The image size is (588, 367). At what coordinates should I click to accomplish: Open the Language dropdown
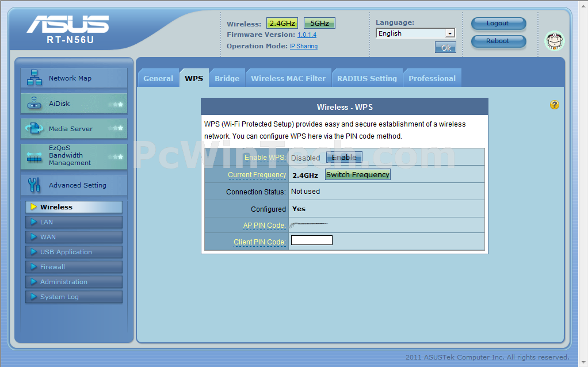(415, 33)
